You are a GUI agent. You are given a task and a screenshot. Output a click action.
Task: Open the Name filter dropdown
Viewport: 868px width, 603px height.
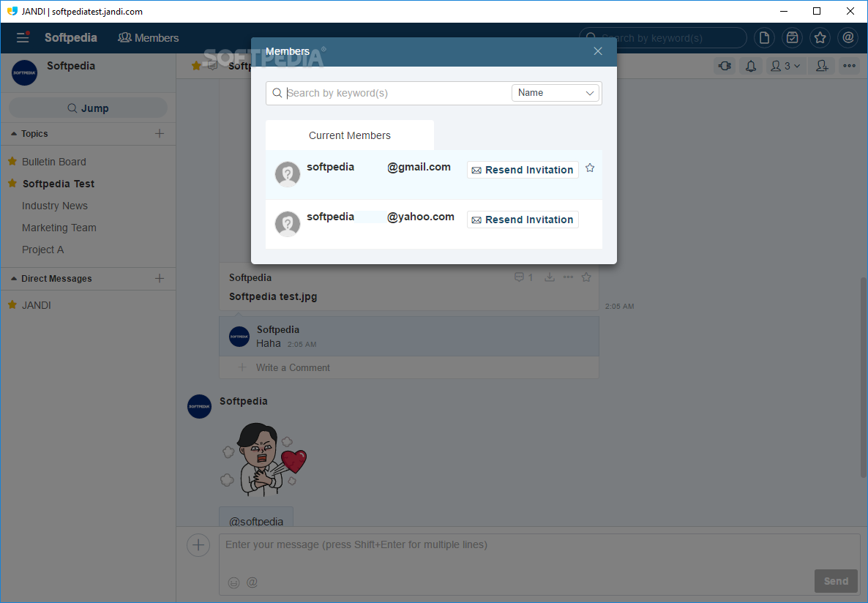pos(555,93)
